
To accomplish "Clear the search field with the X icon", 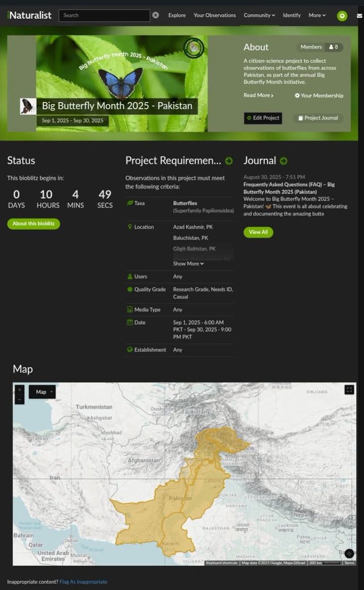I will click(155, 15).
